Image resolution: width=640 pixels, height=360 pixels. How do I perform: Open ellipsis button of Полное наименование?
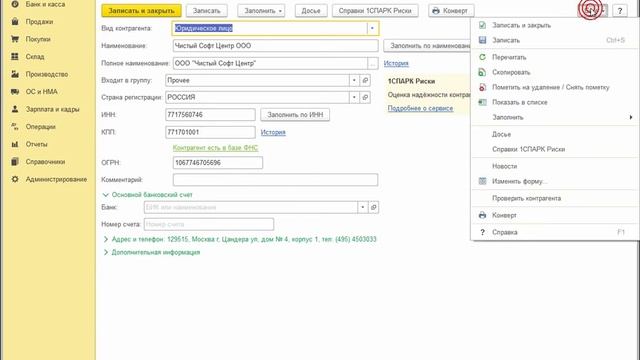point(373,63)
